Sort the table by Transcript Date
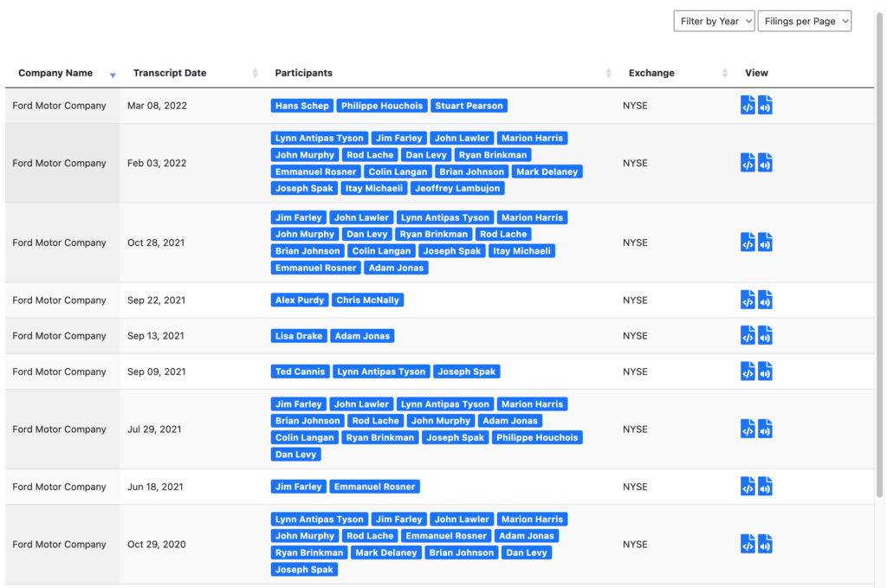 tap(256, 73)
